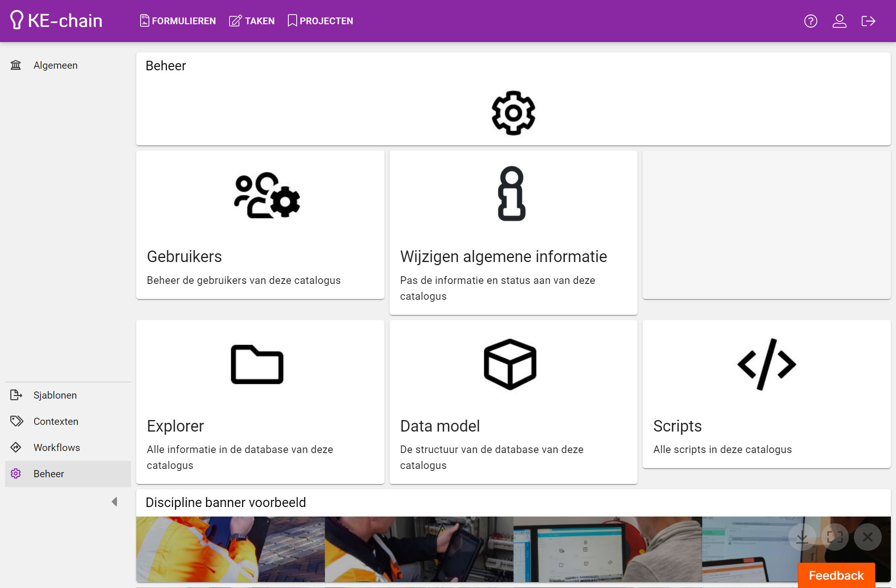The height and width of the screenshot is (588, 896).
Task: Click the Algemeen building icon
Action: tap(15, 65)
